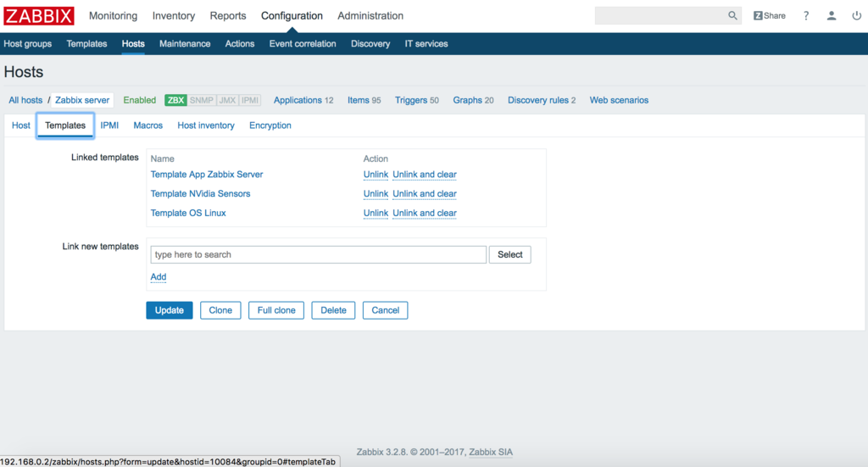Open the Administration menu
The width and height of the screenshot is (868, 467).
tap(370, 15)
